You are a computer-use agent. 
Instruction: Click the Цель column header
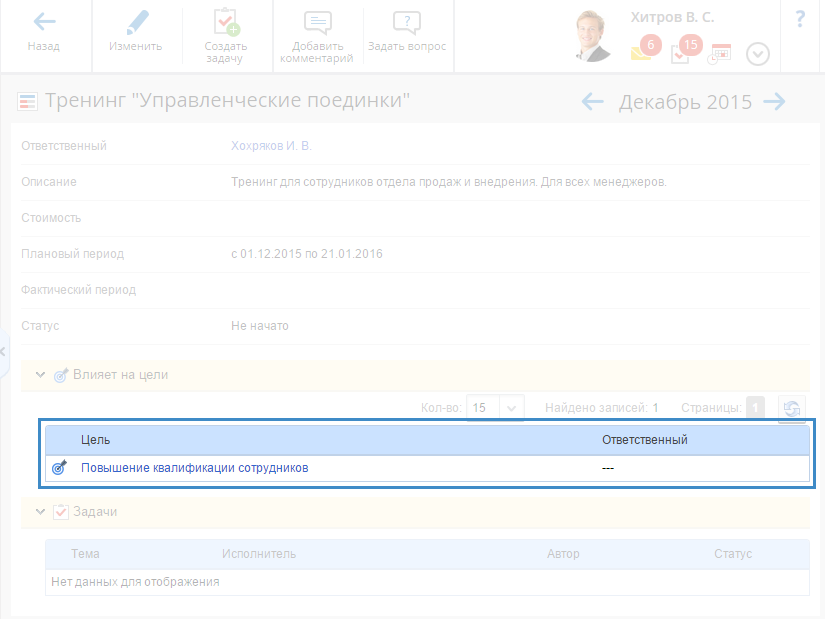pyautogui.click(x=96, y=439)
